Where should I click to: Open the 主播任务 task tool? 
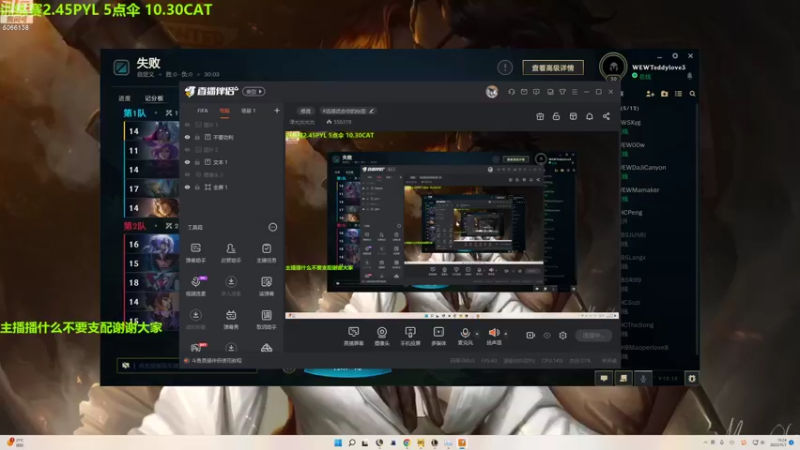(266, 253)
